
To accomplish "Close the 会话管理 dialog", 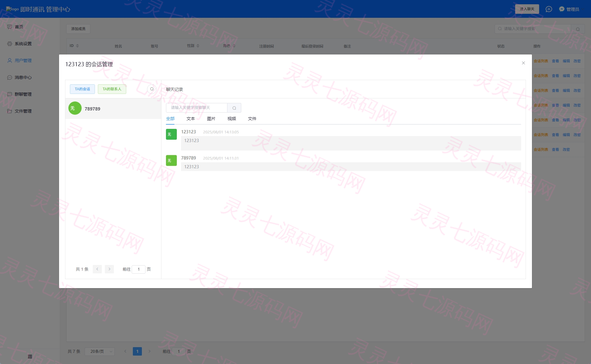I will [x=523, y=63].
